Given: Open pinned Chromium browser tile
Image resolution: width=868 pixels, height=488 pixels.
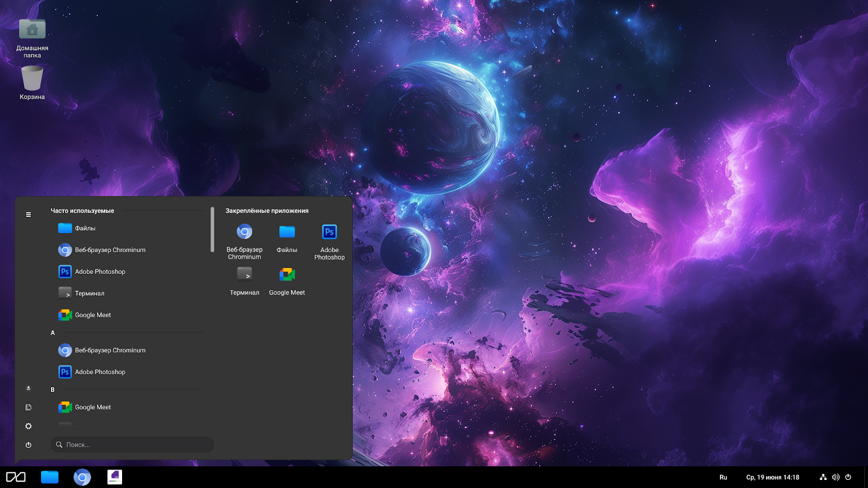Looking at the screenshot, I should click(245, 241).
